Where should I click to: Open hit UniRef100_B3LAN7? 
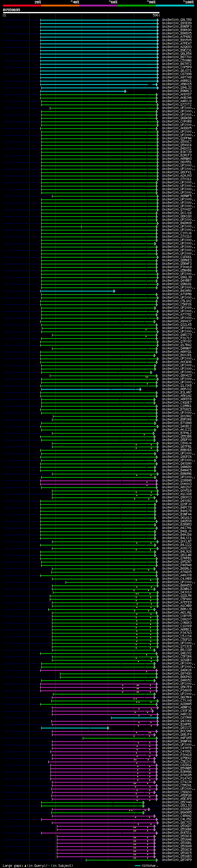176,393
